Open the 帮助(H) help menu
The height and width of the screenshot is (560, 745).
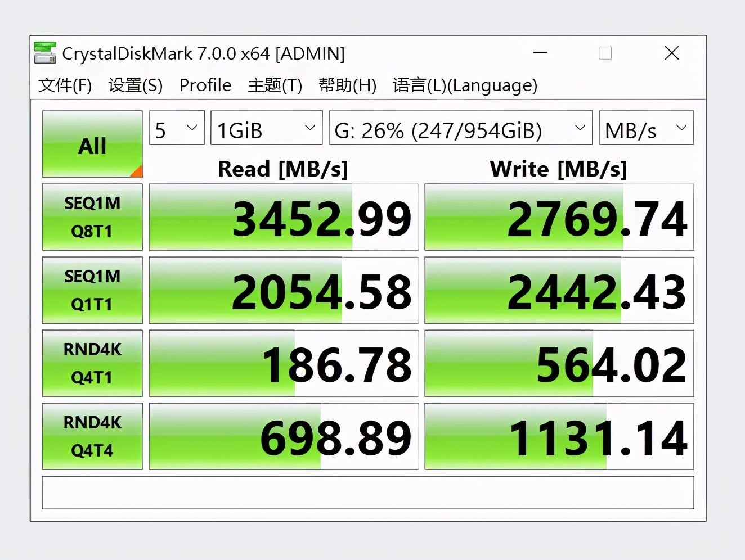click(347, 85)
